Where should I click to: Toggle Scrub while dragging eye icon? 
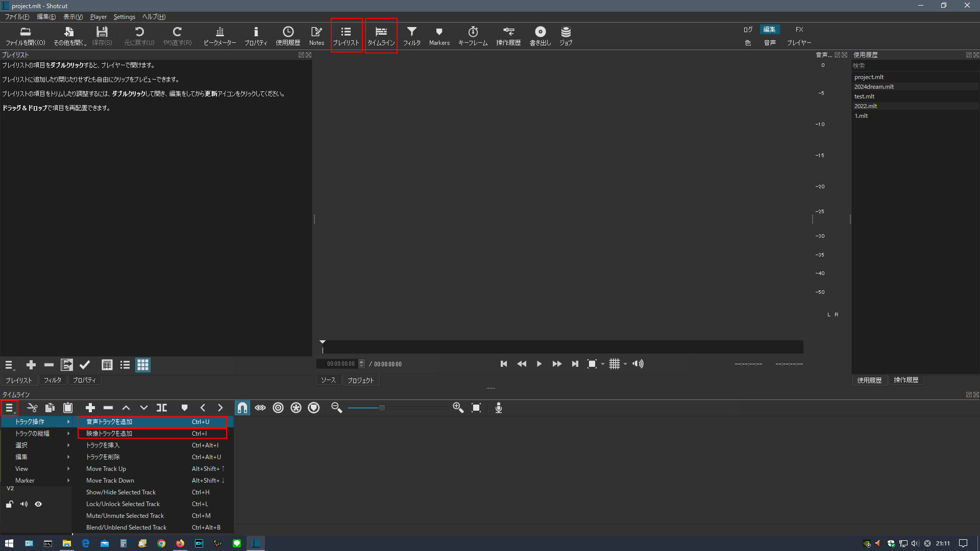click(x=260, y=408)
